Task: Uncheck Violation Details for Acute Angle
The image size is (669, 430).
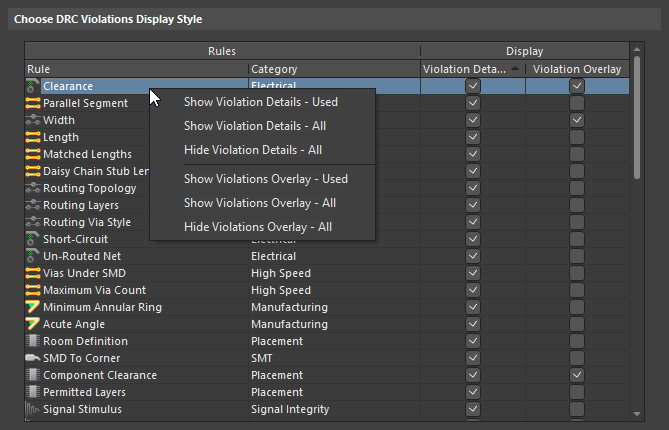Action: [473, 324]
